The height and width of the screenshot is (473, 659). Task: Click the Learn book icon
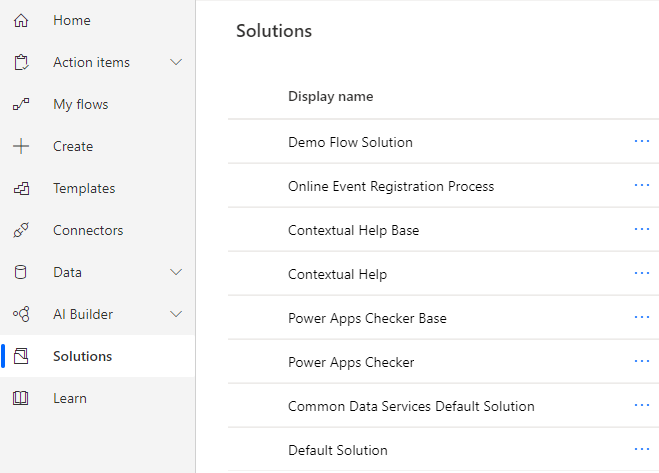21,398
